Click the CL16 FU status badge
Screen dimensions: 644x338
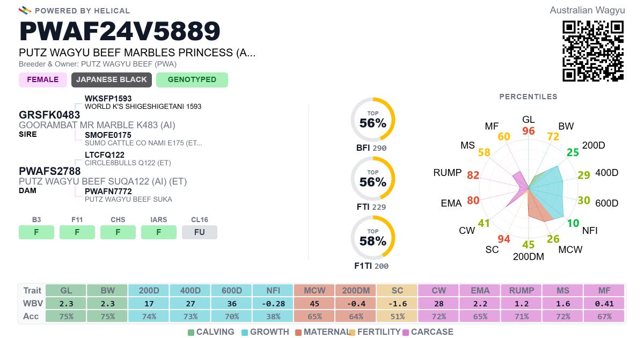point(200,232)
